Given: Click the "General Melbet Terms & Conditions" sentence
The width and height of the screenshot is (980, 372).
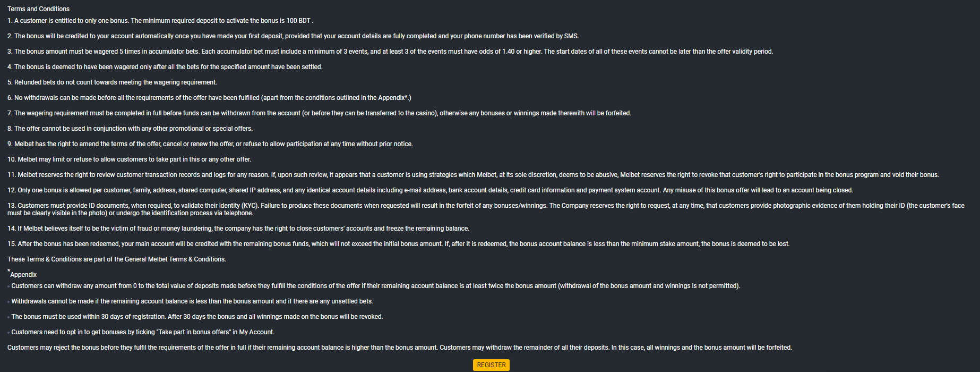Looking at the screenshot, I should tap(117, 259).
